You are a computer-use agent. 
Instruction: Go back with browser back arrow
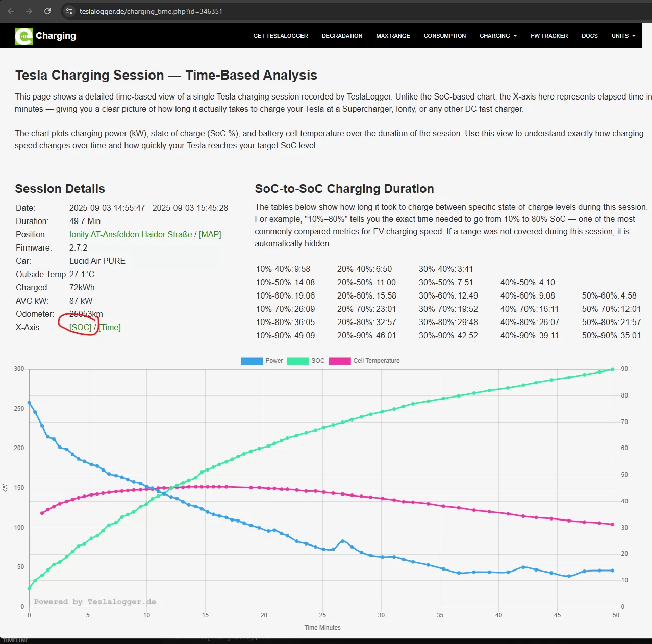[11, 11]
